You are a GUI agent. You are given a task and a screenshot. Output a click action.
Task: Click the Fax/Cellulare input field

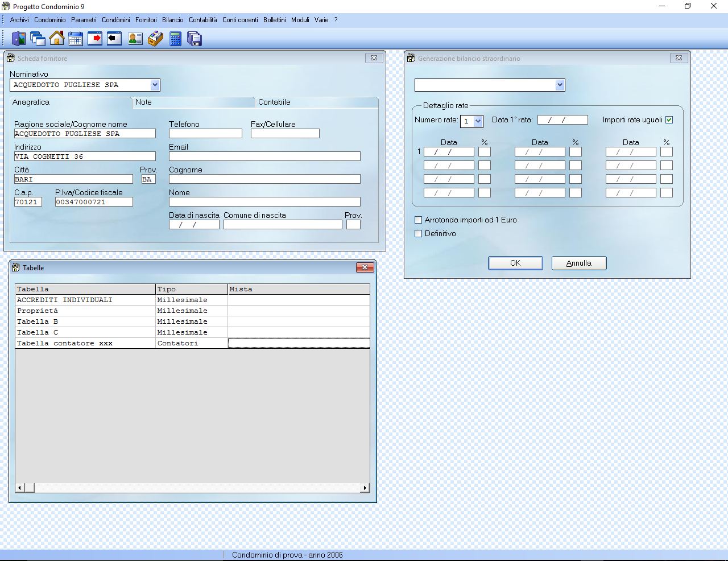point(285,134)
